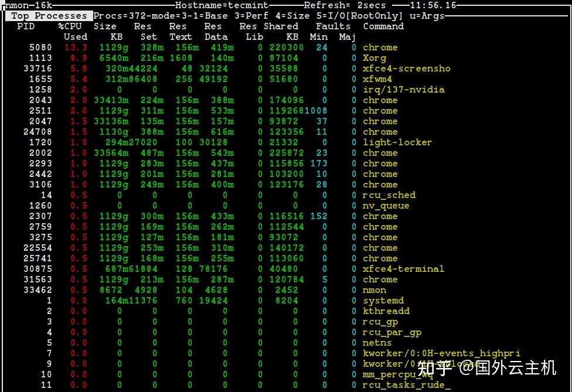Select the Xorg process row
This screenshot has height=392, width=572.
pyautogui.click(x=374, y=57)
